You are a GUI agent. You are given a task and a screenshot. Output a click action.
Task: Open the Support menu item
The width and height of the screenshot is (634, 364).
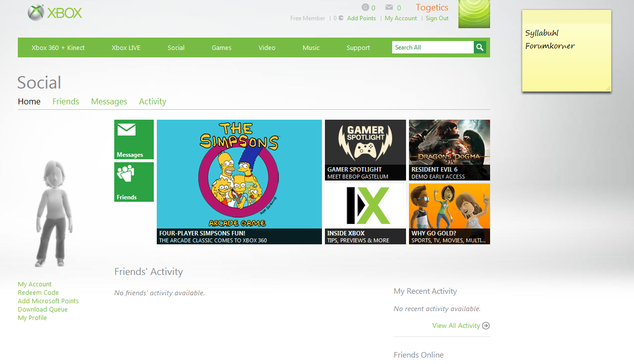click(x=358, y=48)
